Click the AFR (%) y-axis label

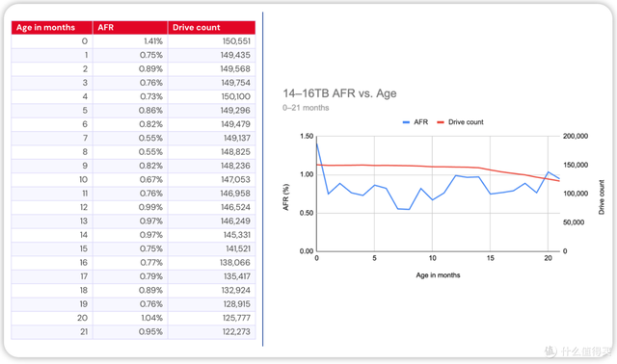(286, 197)
